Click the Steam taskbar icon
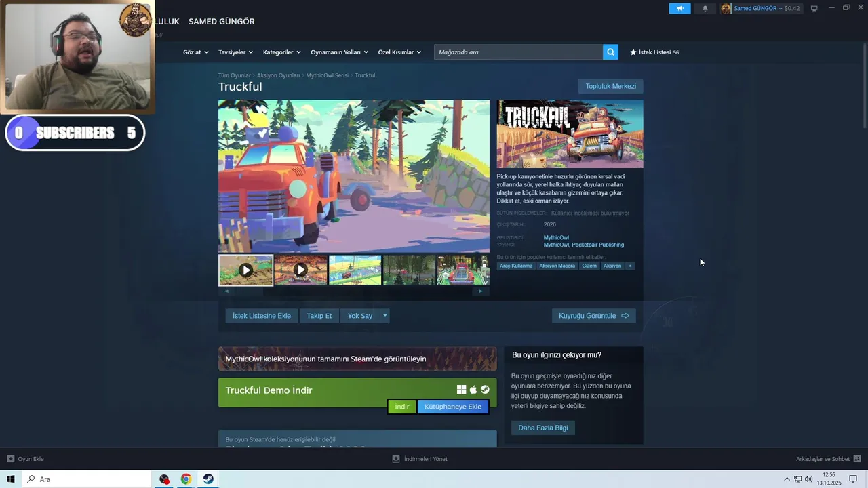The width and height of the screenshot is (868, 488). coord(208,479)
